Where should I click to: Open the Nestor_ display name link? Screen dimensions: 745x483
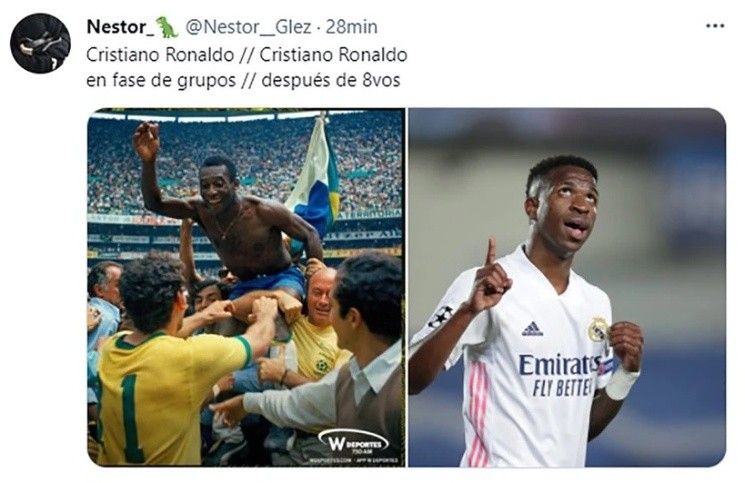click(119, 27)
